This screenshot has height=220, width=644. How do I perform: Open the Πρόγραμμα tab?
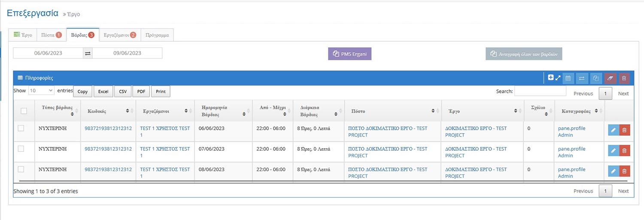click(x=157, y=35)
